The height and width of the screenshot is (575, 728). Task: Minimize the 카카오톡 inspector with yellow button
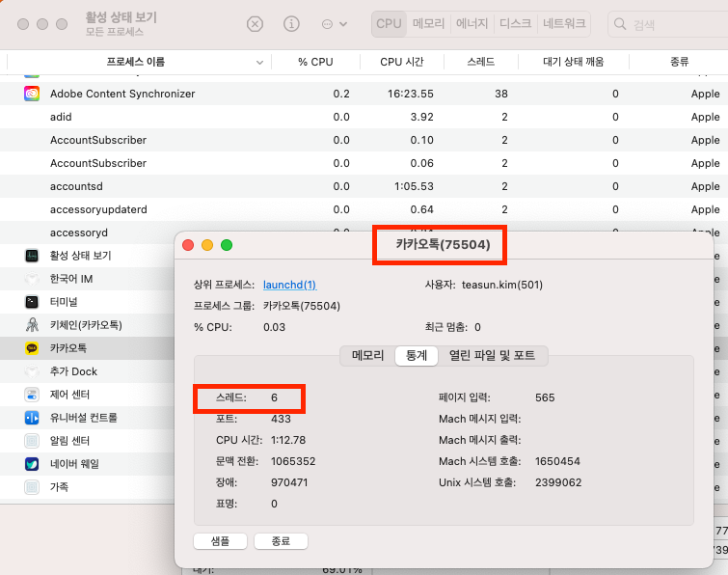click(x=207, y=245)
